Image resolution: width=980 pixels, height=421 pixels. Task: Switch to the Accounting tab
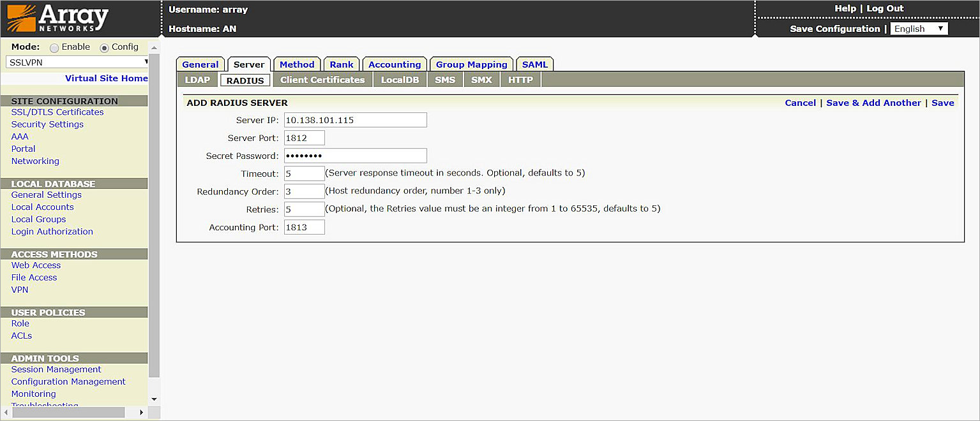(395, 64)
